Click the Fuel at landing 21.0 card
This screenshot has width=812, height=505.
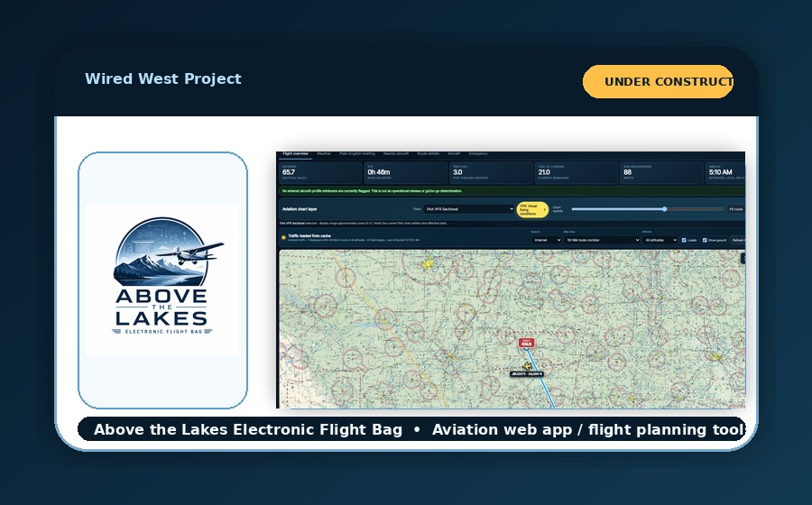click(x=577, y=172)
